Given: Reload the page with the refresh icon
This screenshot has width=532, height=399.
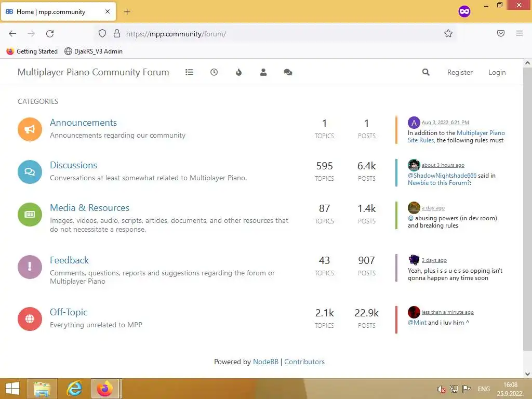Looking at the screenshot, I should tap(50, 34).
